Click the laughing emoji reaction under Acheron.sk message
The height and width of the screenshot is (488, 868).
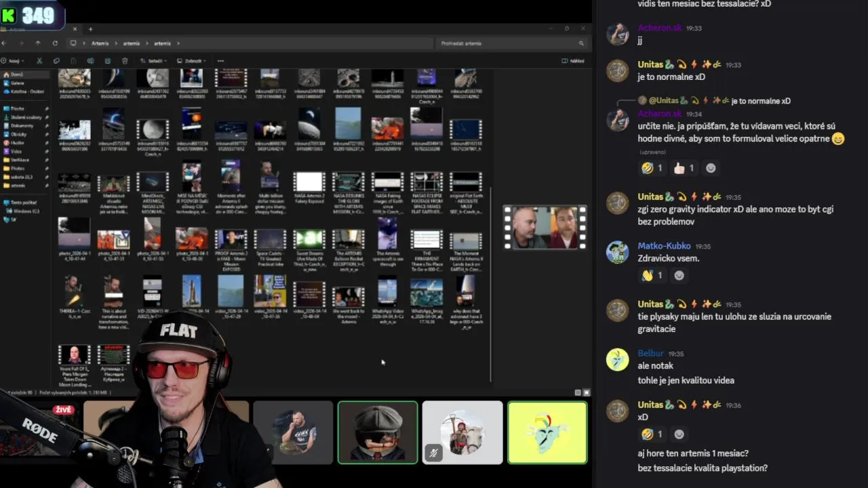pyautogui.click(x=652, y=168)
